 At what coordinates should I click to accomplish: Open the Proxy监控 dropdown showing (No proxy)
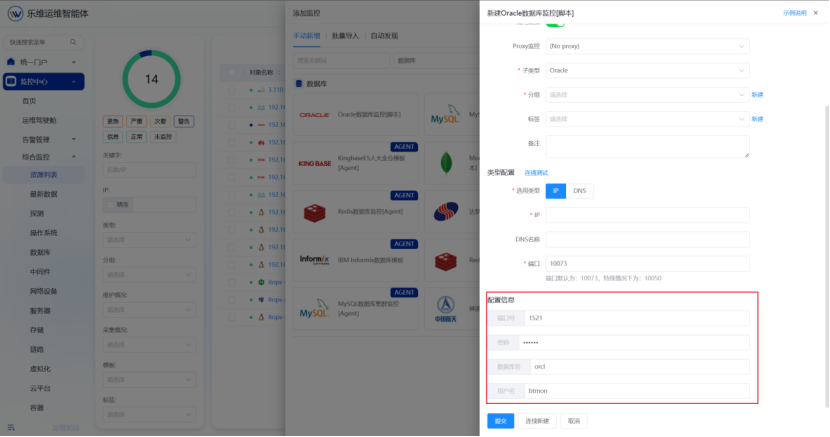point(647,47)
